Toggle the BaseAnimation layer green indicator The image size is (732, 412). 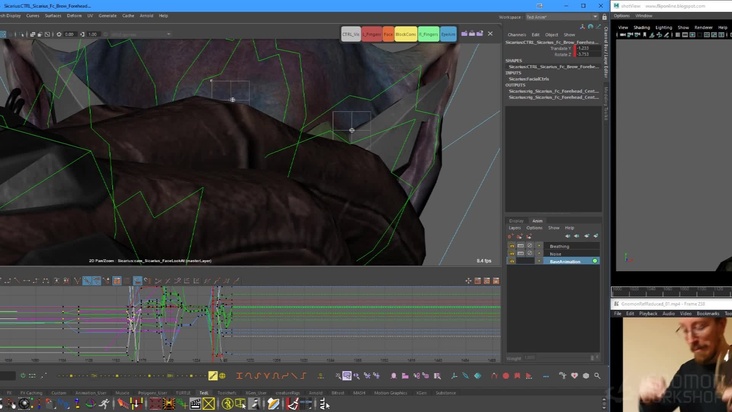click(595, 261)
